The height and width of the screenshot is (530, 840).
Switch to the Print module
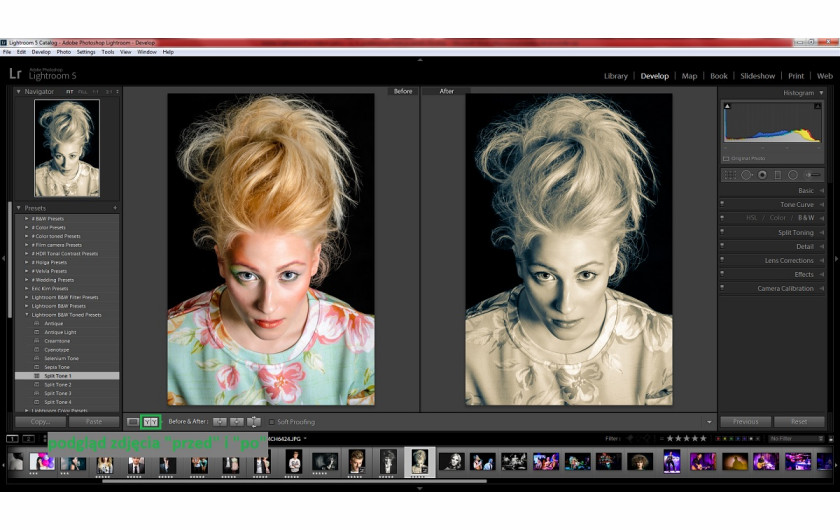point(796,76)
